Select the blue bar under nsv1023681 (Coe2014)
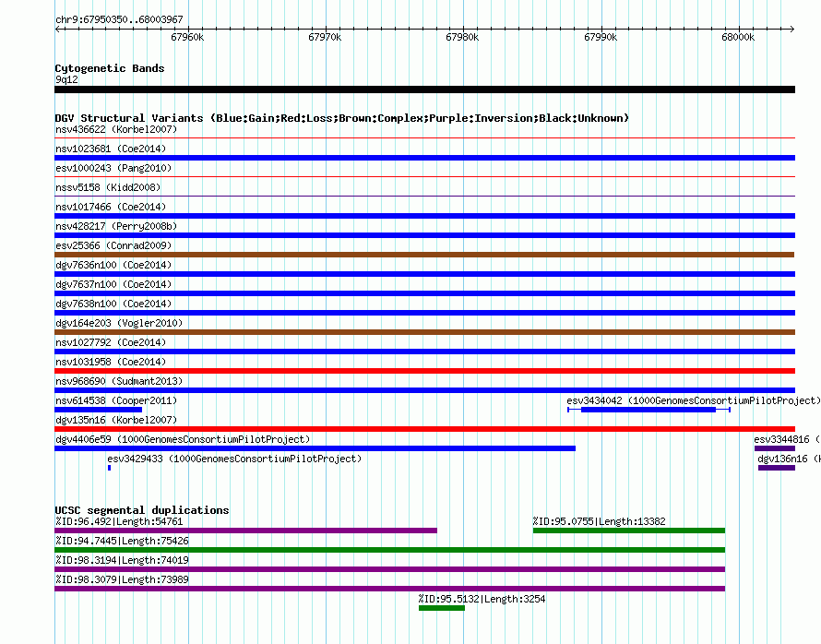The image size is (821, 644). [x=424, y=158]
